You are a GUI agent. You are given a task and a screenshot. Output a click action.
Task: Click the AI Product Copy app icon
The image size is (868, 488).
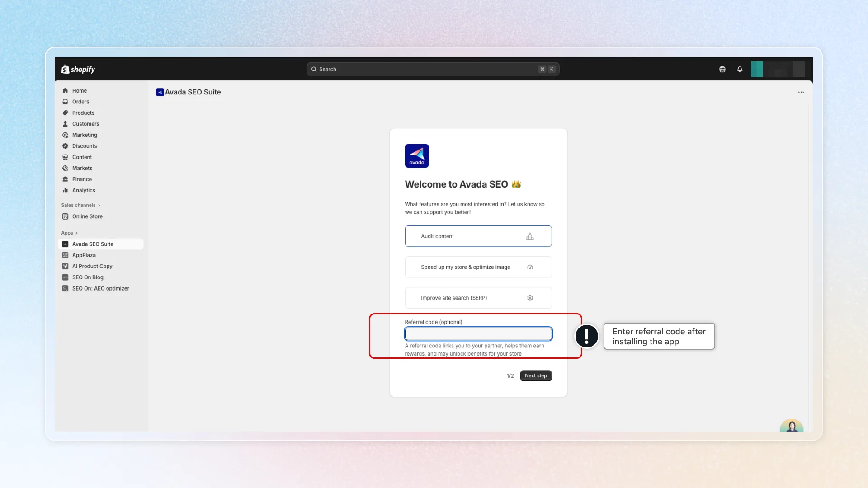click(x=65, y=266)
